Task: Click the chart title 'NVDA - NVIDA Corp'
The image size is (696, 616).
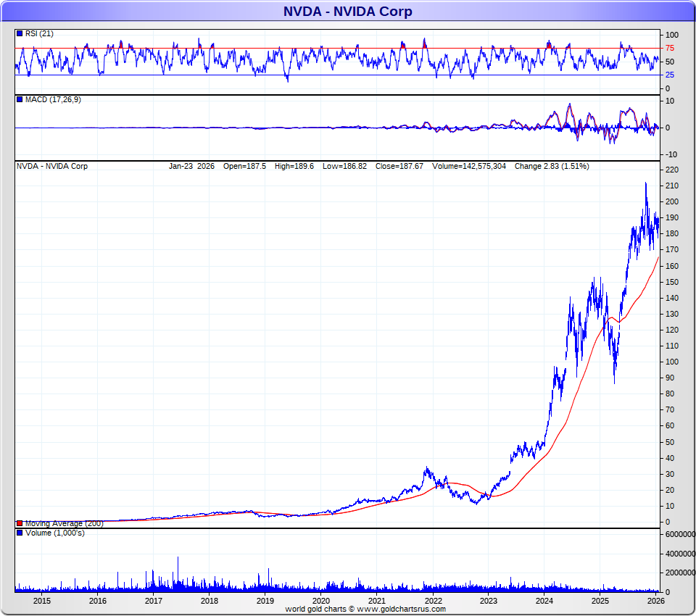Action: click(347, 11)
